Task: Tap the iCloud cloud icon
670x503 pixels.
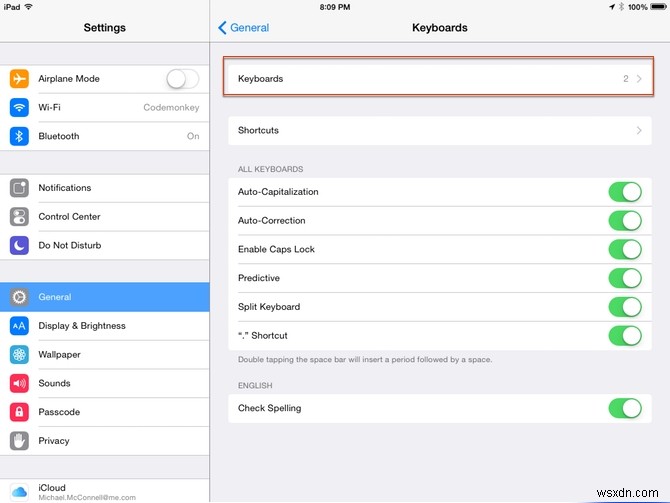Action: [x=19, y=492]
